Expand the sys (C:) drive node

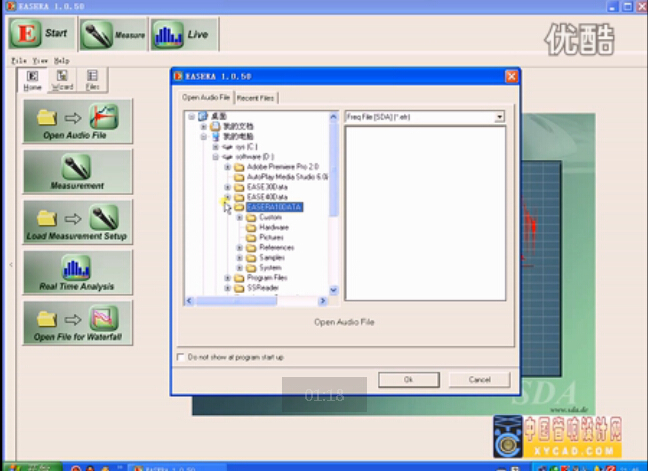tap(215, 147)
